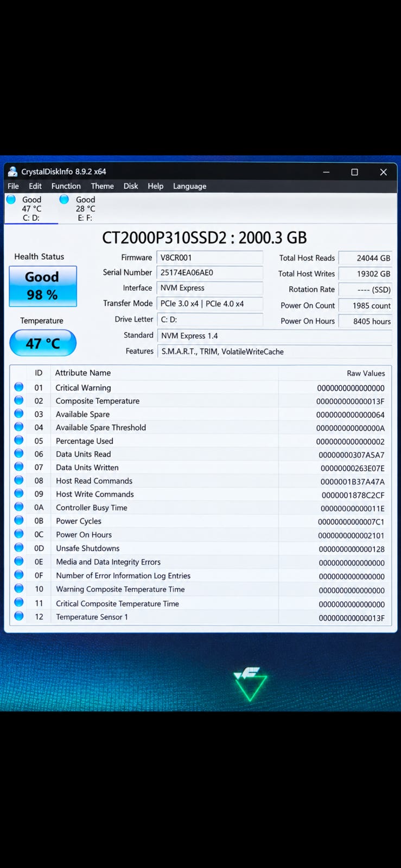Click status icon of Percentage Used row
The height and width of the screenshot is (868, 401).
[19, 440]
